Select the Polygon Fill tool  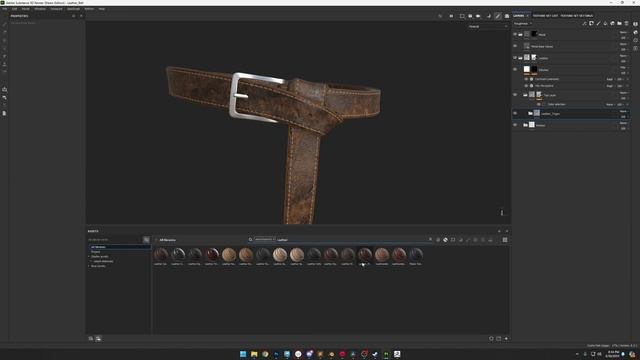point(4,48)
